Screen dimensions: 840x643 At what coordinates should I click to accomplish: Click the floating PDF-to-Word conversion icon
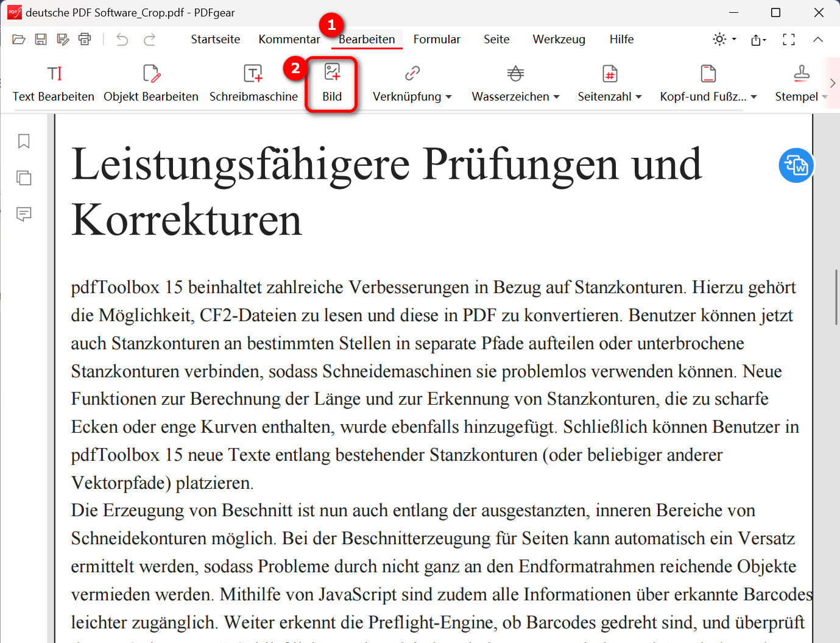796,165
